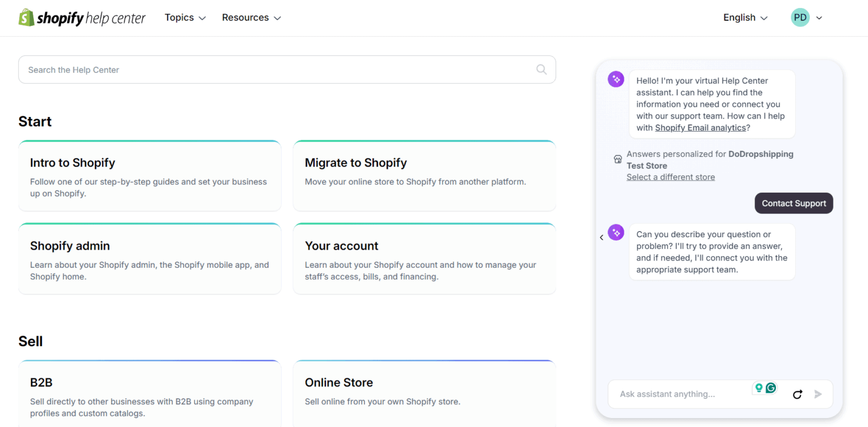Open the Online Store card
868x427 pixels.
424,394
